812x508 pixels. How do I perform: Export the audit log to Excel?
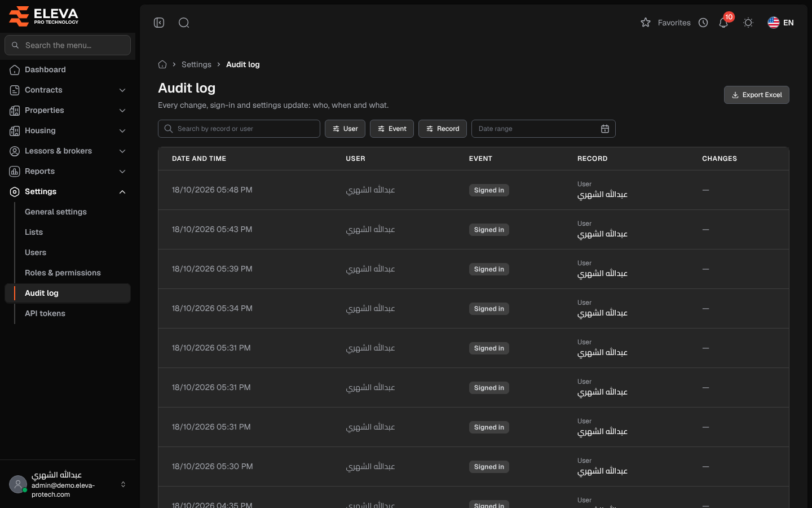[x=757, y=95]
